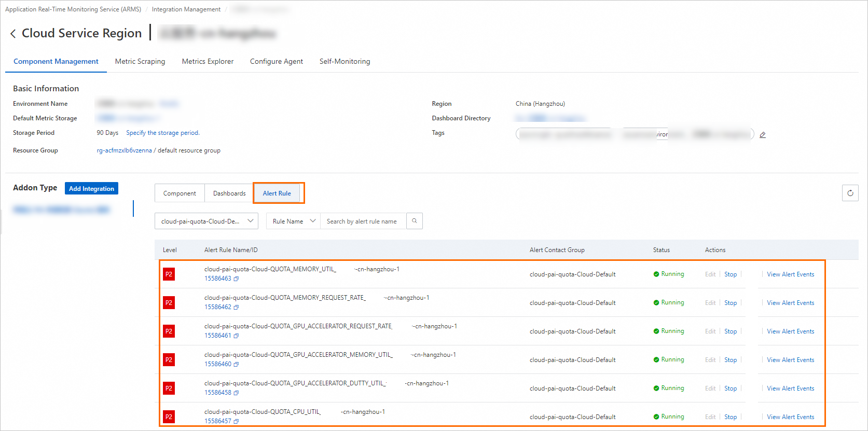Click the Status column header
Screen dimensions: 868x431
pyautogui.click(x=661, y=250)
